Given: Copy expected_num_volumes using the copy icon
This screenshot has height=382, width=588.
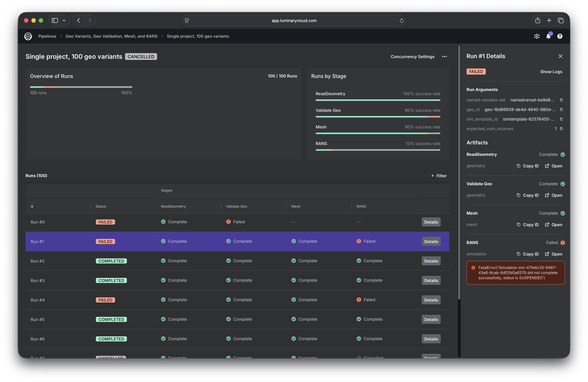Looking at the screenshot, I should pos(561,129).
